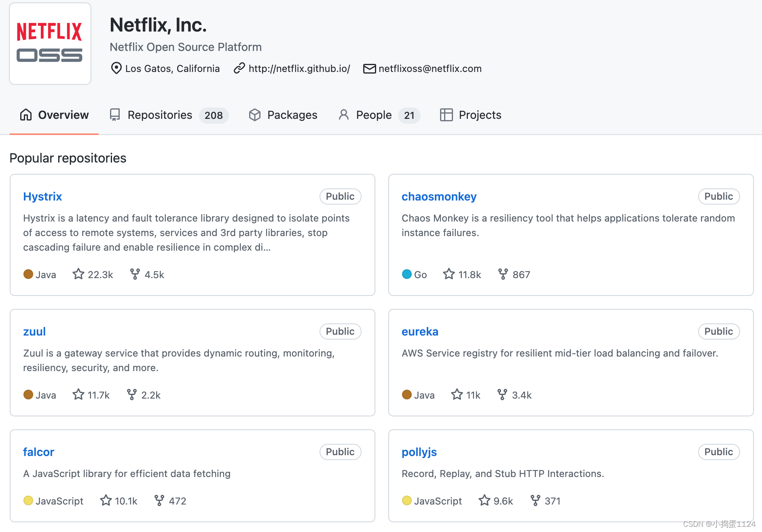Screen dimensions: 762x532
Task: Open the Overview tab
Action: pos(54,115)
